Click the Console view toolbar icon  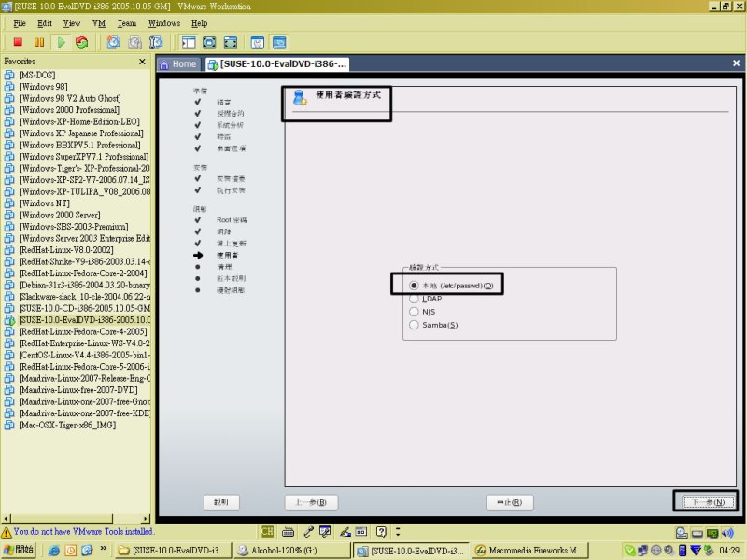pyautogui.click(x=279, y=42)
